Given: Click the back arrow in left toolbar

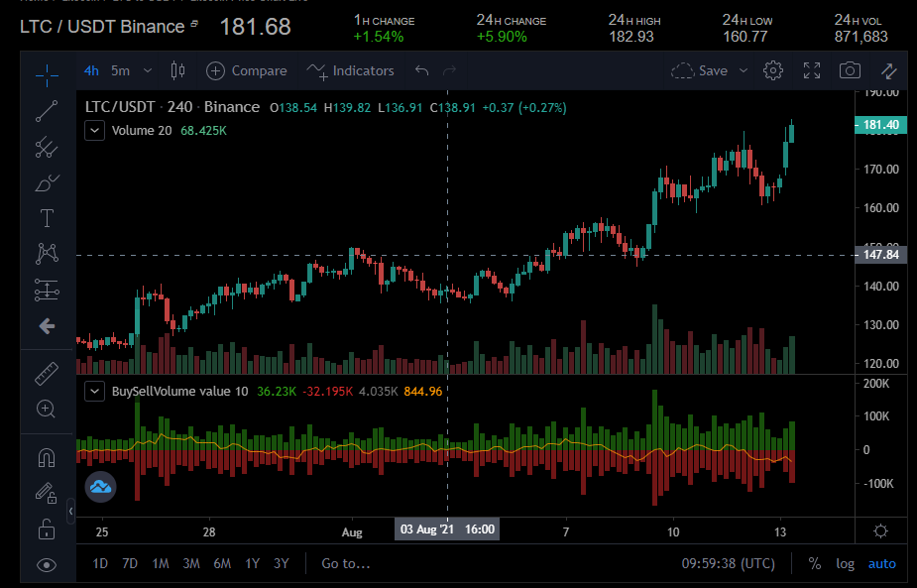Looking at the screenshot, I should (47, 326).
